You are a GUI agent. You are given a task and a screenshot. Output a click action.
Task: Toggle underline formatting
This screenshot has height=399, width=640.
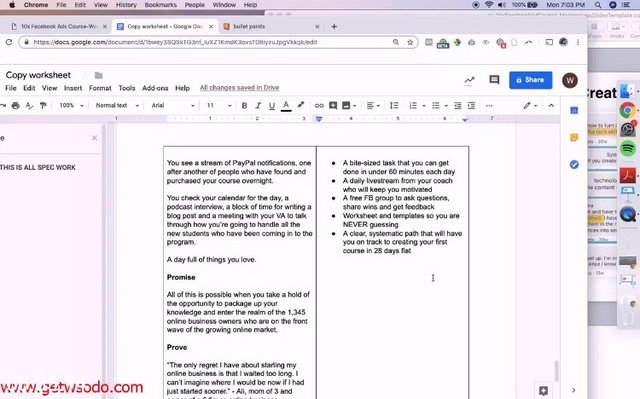click(x=272, y=106)
